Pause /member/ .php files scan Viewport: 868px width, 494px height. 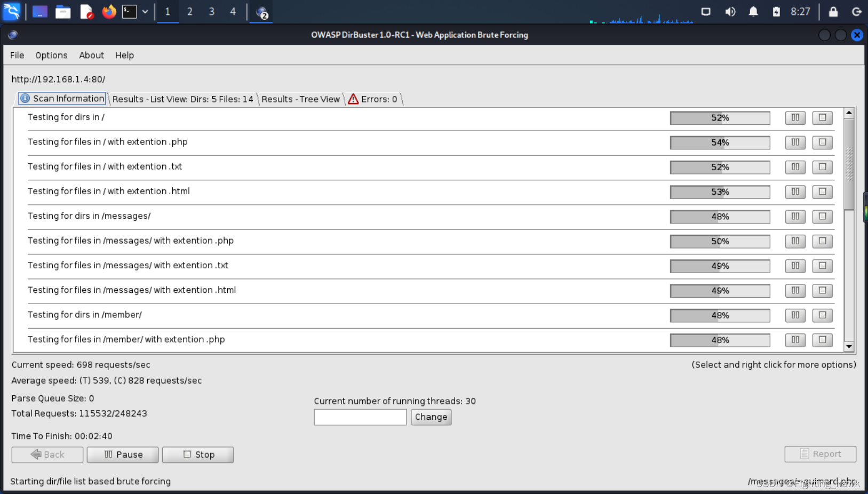tap(795, 340)
